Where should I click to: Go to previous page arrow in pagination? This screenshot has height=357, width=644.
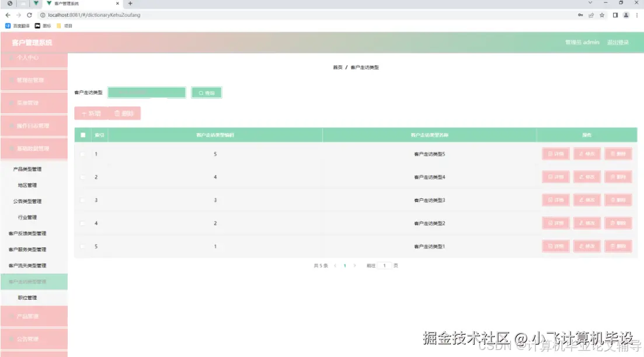coord(335,266)
